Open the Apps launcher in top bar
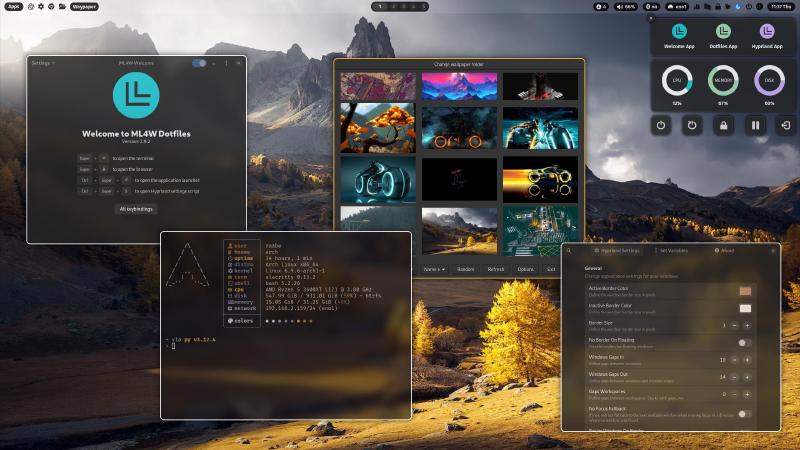 pos(14,6)
